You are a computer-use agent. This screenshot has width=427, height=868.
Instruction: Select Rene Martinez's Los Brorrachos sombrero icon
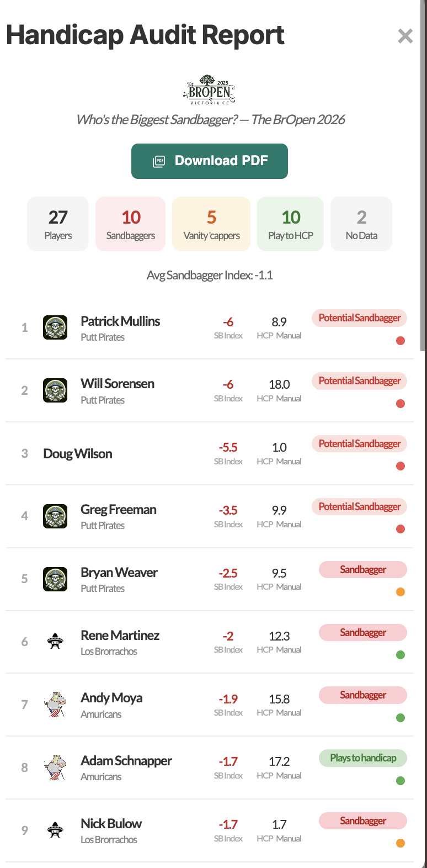(55, 641)
